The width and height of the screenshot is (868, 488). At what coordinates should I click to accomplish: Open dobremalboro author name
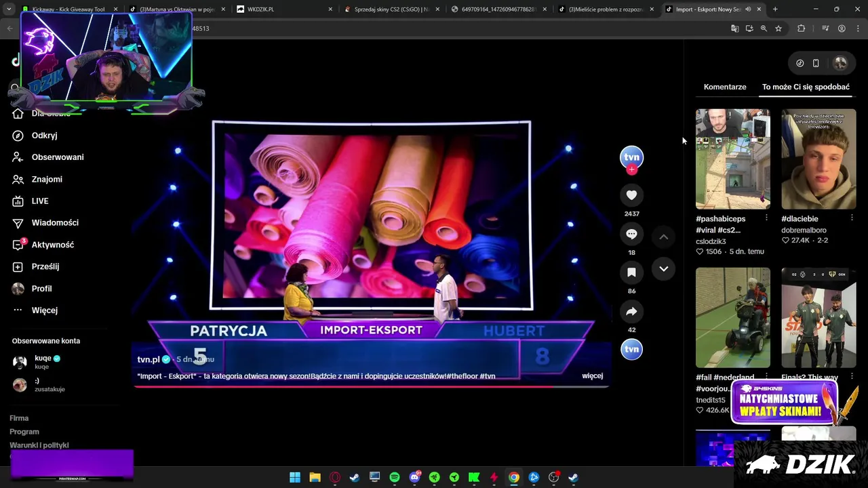coord(804,230)
